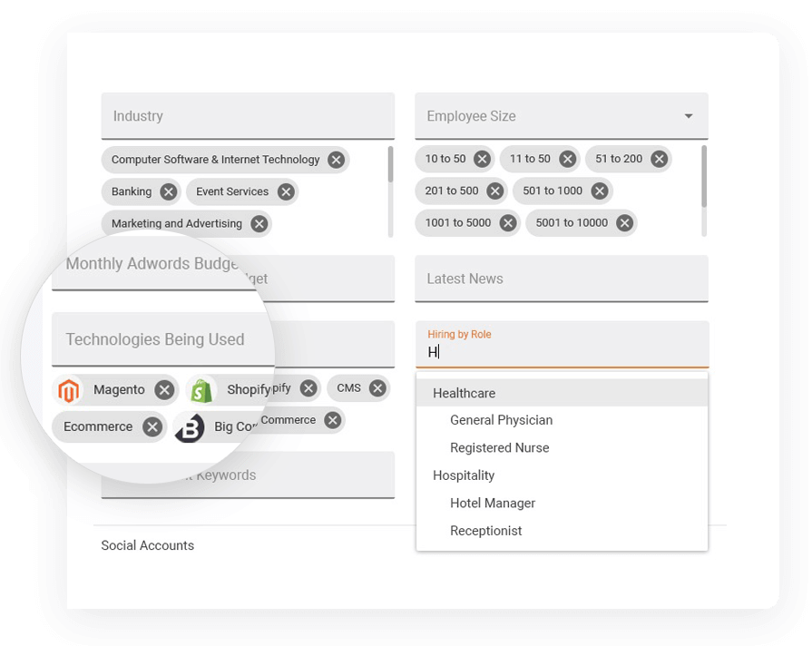Remove the Computer Software & Internet Technology chip
The image size is (812, 646).
336,160
